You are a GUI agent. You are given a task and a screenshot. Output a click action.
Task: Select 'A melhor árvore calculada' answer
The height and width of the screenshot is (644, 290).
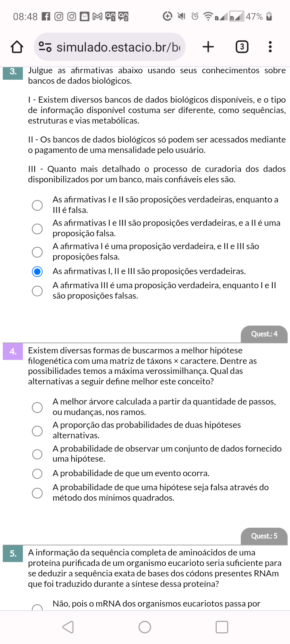[37, 407]
